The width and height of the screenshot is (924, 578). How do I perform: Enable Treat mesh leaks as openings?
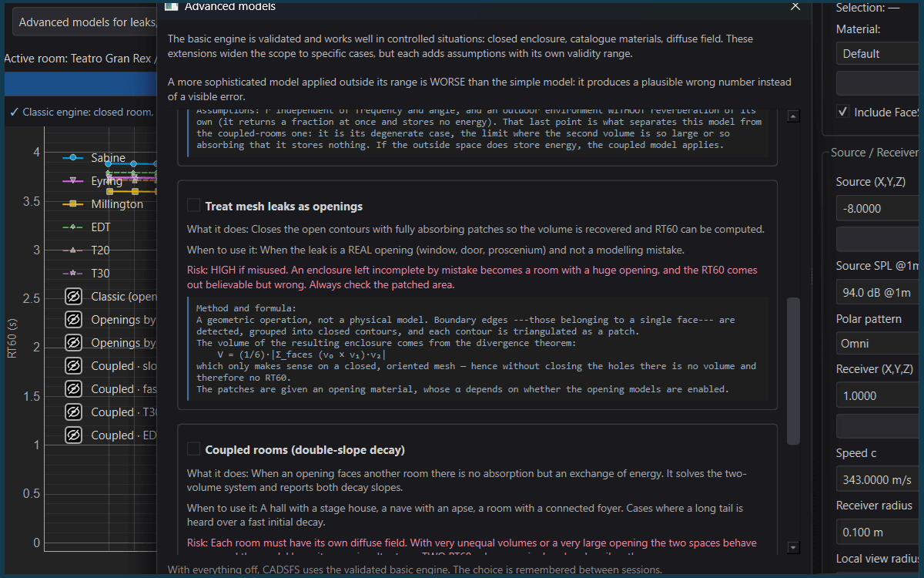pos(194,206)
